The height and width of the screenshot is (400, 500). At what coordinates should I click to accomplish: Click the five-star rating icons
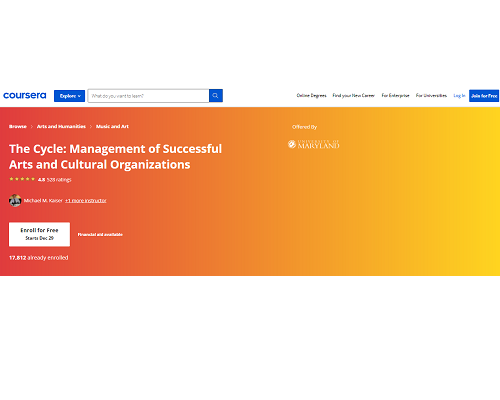pyautogui.click(x=22, y=179)
